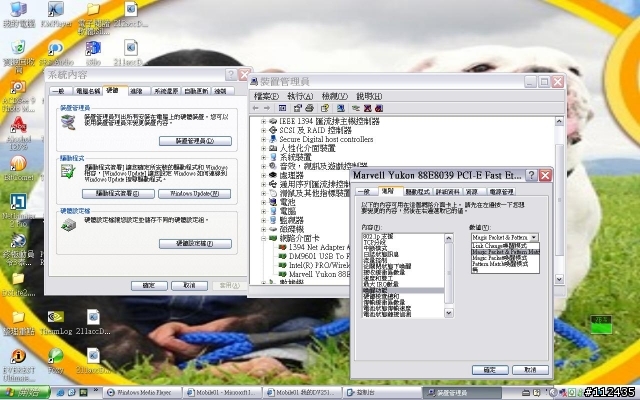Select the Pattern Match wake option in dropdown
The height and width of the screenshot is (400, 640).
pyautogui.click(x=505, y=264)
